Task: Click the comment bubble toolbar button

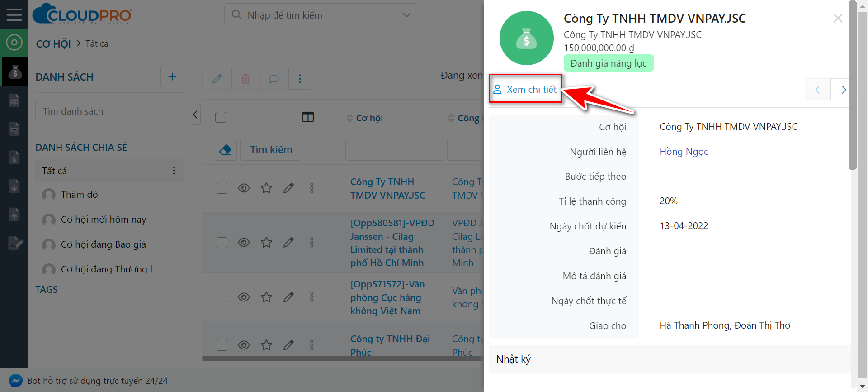Action: (274, 79)
